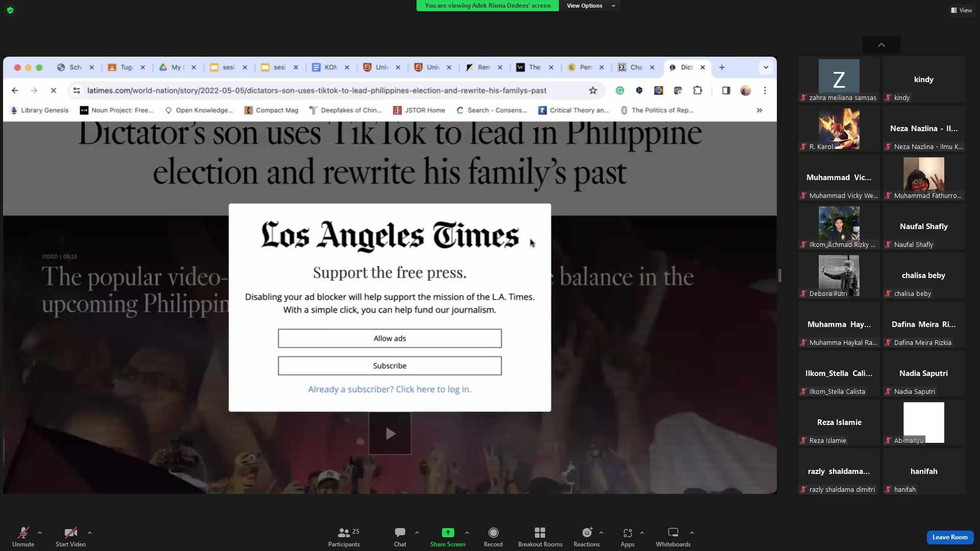
Task: Switch to the 'KOM' tab
Action: coord(330,67)
